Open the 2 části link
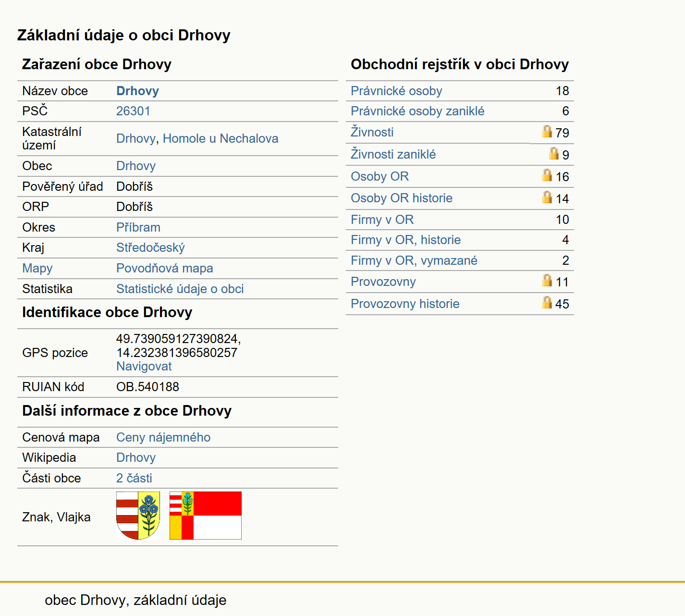The width and height of the screenshot is (685, 616). coord(134,478)
